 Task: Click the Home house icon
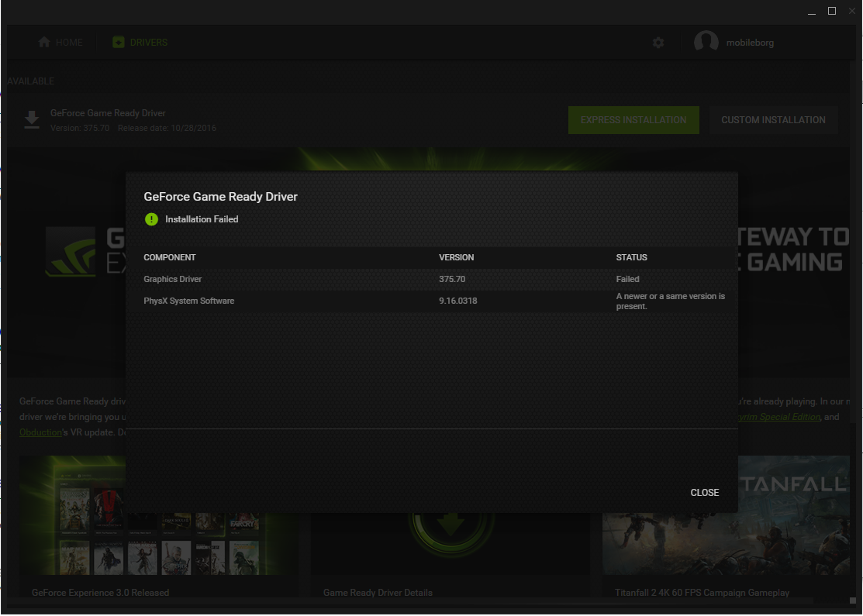(44, 43)
